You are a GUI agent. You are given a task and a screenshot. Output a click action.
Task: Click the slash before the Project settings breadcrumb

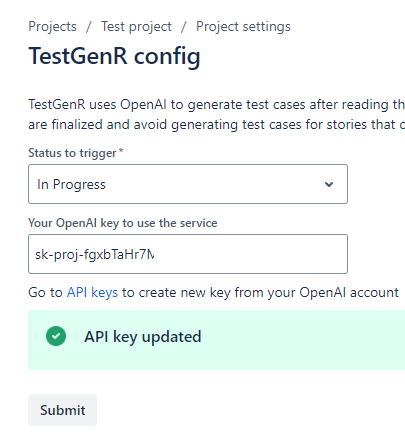coord(184,27)
